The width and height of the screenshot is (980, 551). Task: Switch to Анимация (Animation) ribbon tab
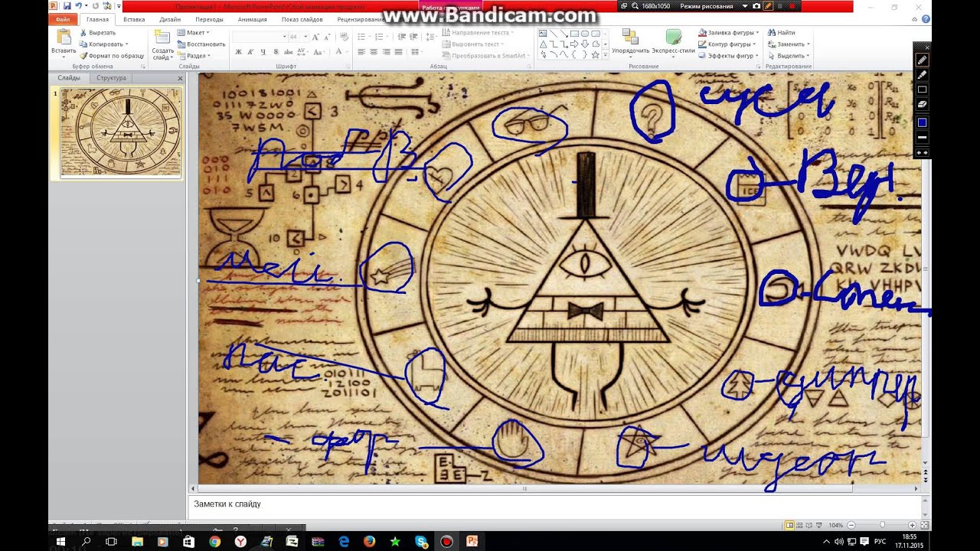253,19
